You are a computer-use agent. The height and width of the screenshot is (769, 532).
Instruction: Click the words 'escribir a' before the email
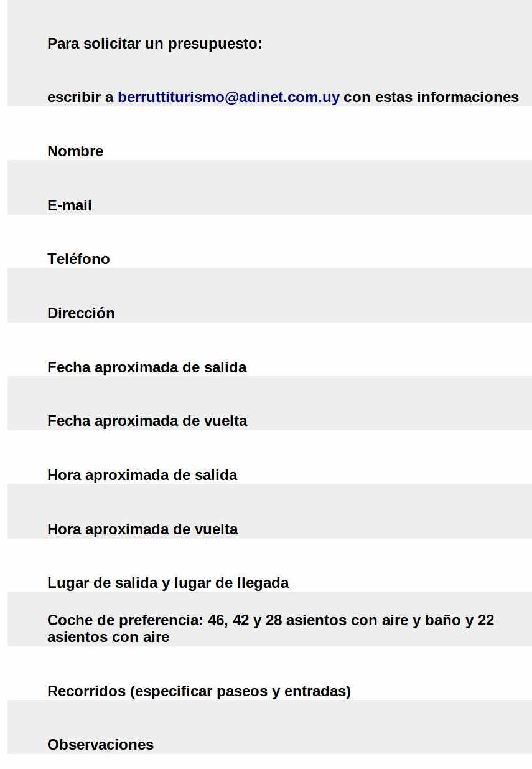(x=80, y=97)
